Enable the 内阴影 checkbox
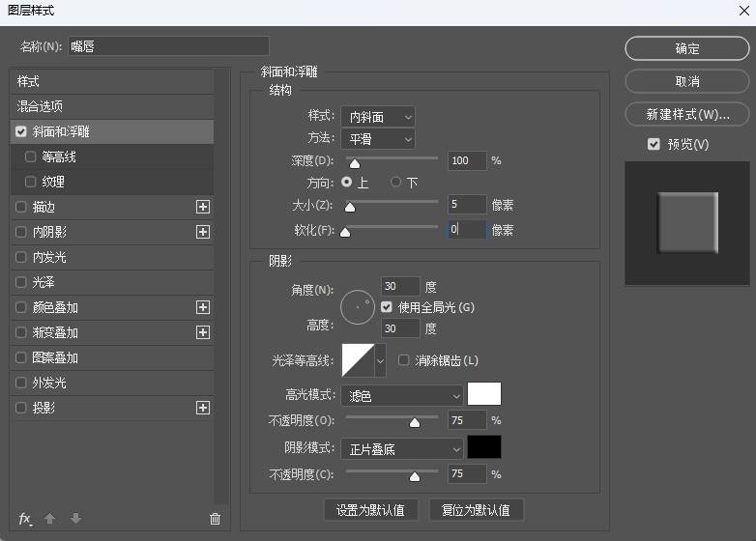 click(x=20, y=232)
